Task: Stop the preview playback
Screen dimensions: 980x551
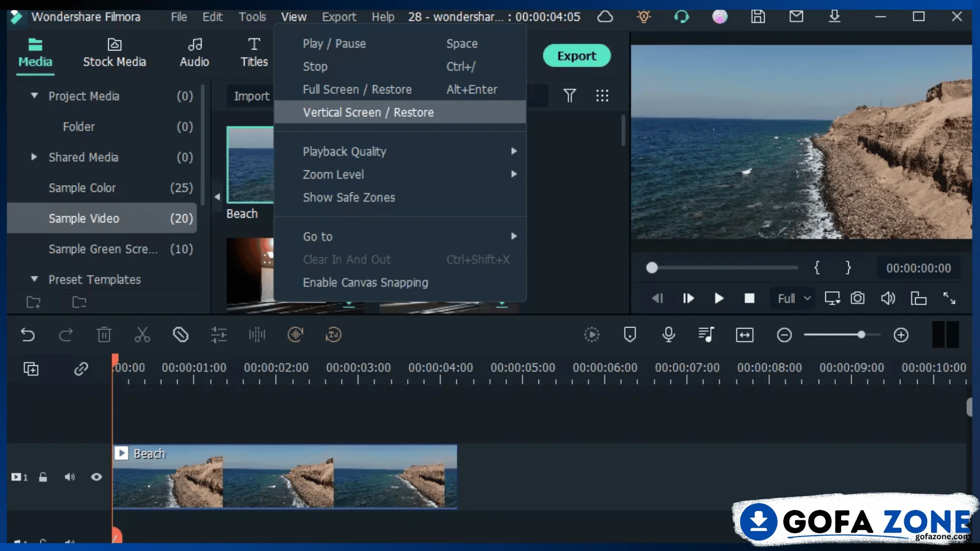Action: click(749, 298)
